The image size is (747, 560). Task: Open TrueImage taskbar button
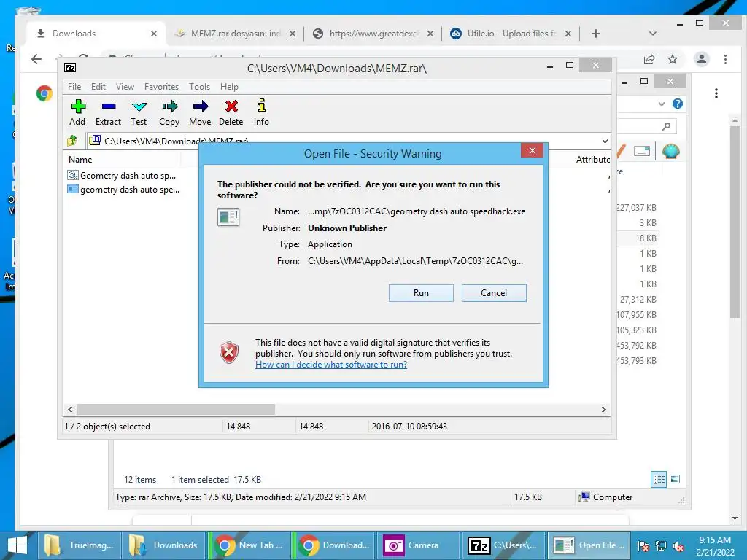79,545
